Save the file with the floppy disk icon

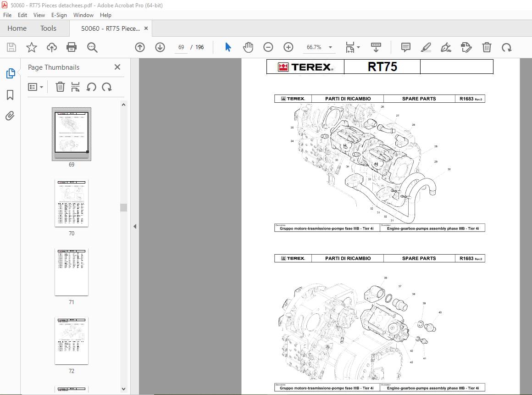(x=11, y=47)
